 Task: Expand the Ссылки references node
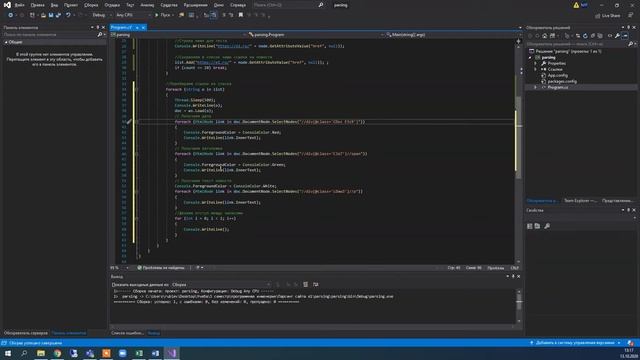pos(536,69)
